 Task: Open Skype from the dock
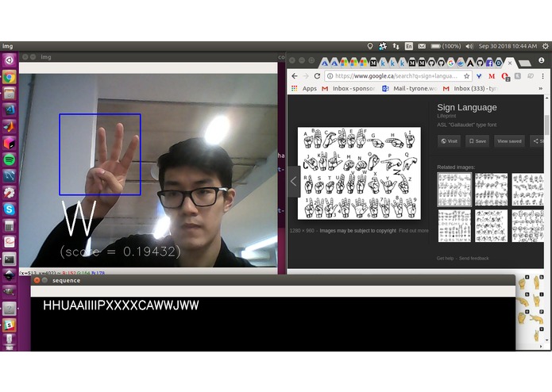click(x=10, y=209)
